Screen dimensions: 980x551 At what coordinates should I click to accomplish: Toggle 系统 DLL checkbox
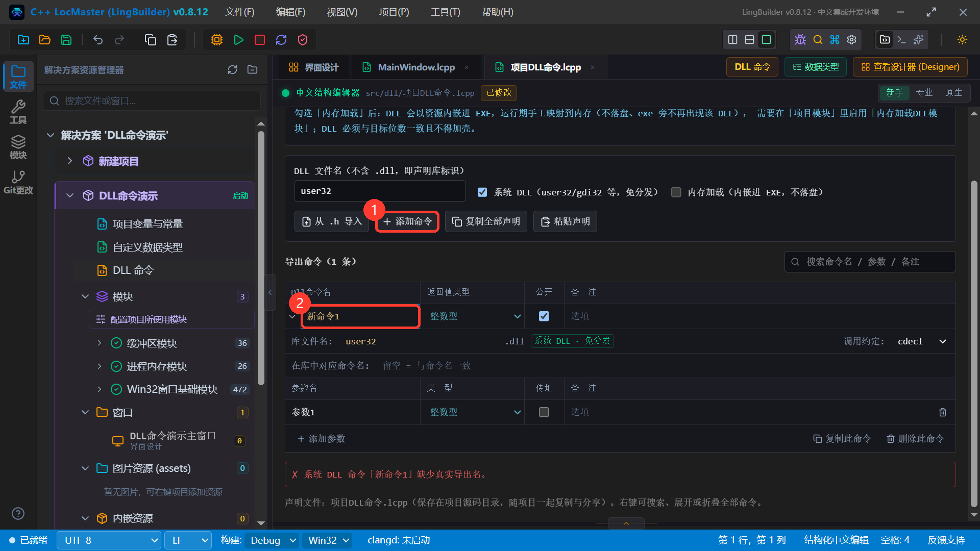(x=482, y=192)
